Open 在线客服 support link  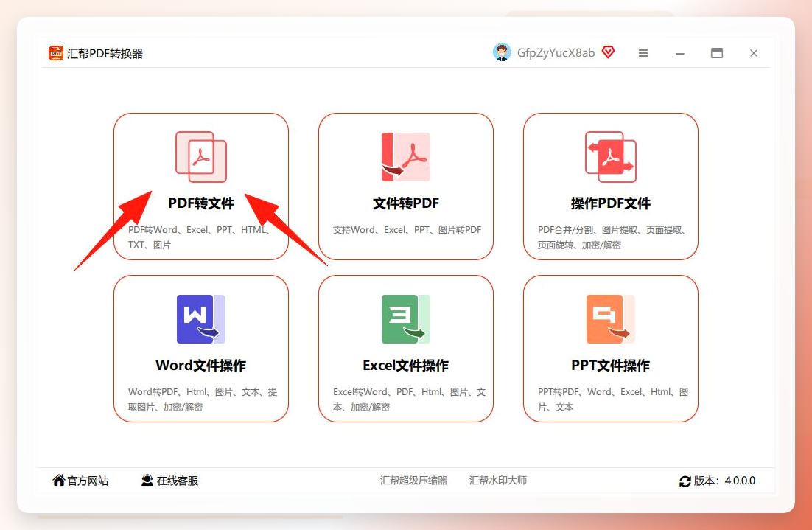(177, 481)
